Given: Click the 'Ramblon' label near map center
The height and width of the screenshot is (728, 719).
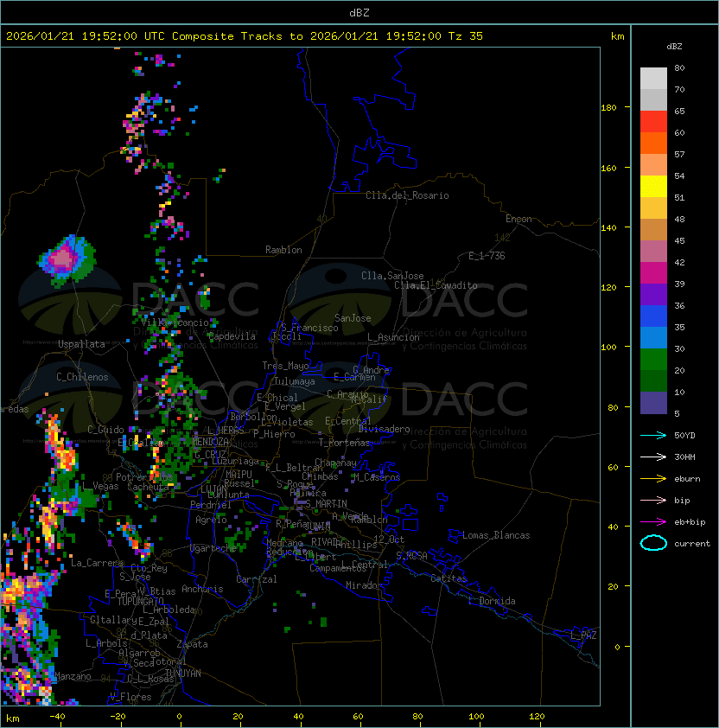Looking at the screenshot, I should click(283, 250).
